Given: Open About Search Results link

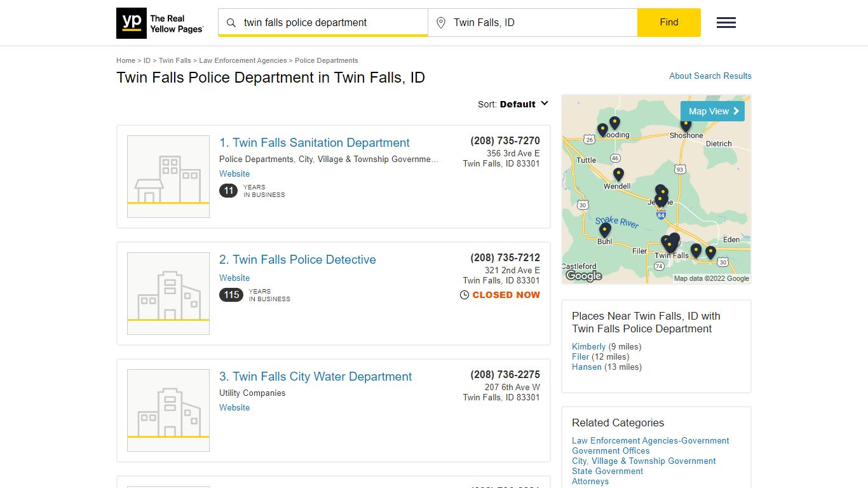Looking at the screenshot, I should 710,76.
